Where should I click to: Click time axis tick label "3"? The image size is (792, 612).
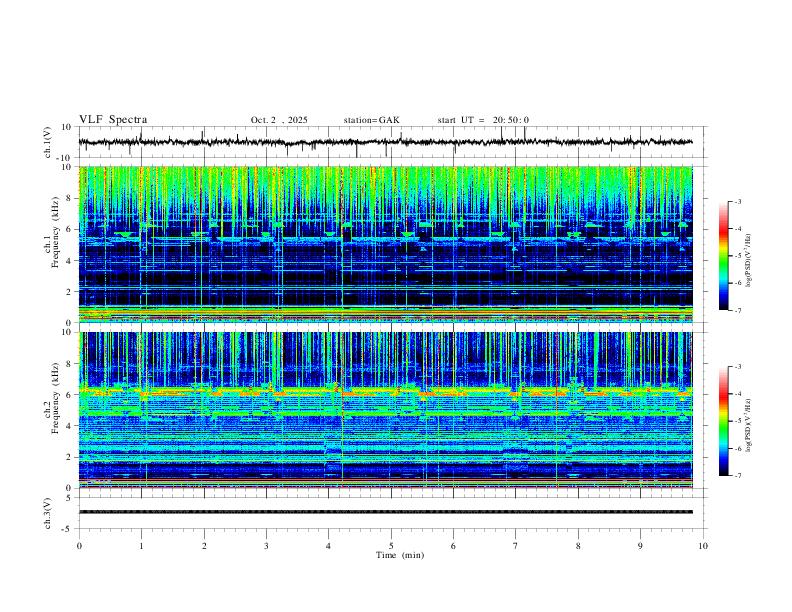pyautogui.click(x=266, y=546)
